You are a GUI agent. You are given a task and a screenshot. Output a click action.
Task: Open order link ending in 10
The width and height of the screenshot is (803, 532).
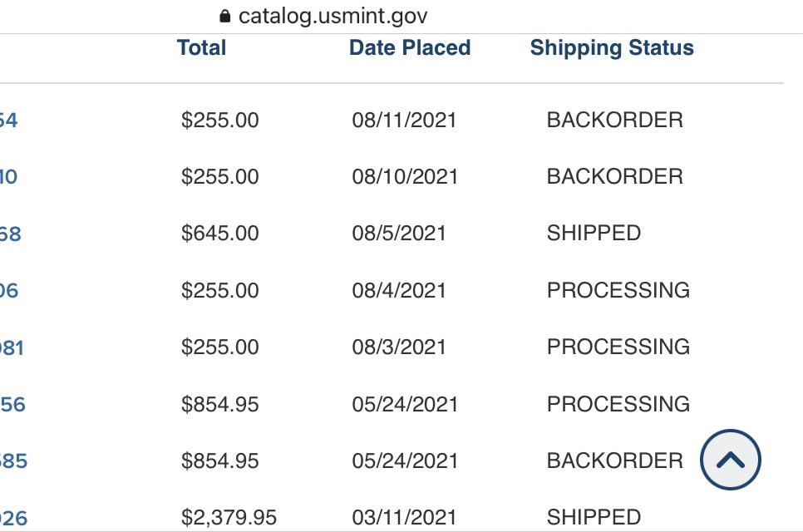(8, 177)
